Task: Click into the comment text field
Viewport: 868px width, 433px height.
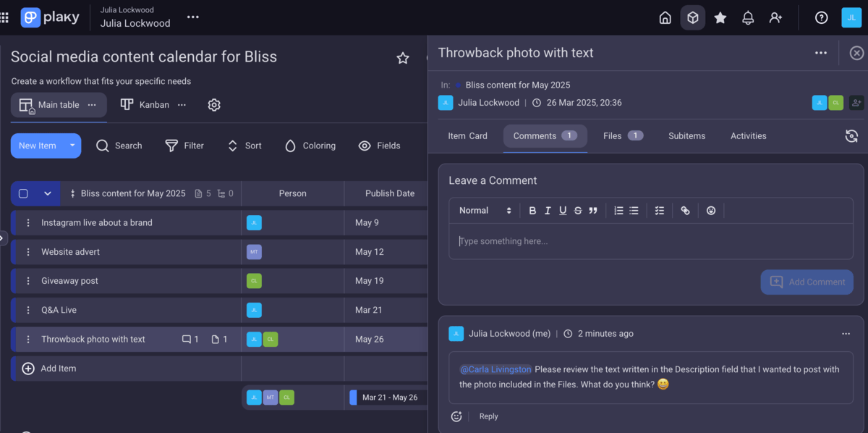Action: coord(651,241)
